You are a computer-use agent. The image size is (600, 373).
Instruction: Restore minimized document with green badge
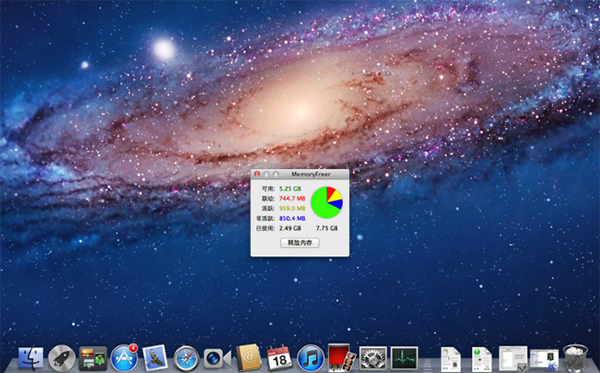481,359
